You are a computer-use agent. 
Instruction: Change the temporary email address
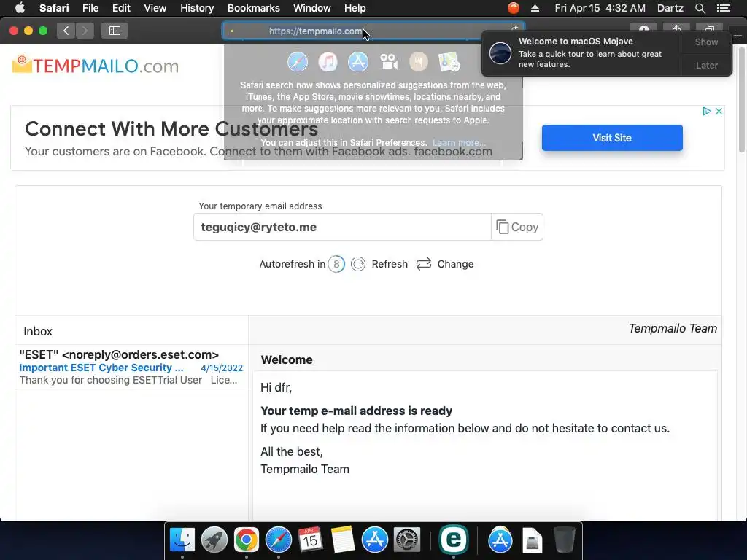(x=445, y=264)
